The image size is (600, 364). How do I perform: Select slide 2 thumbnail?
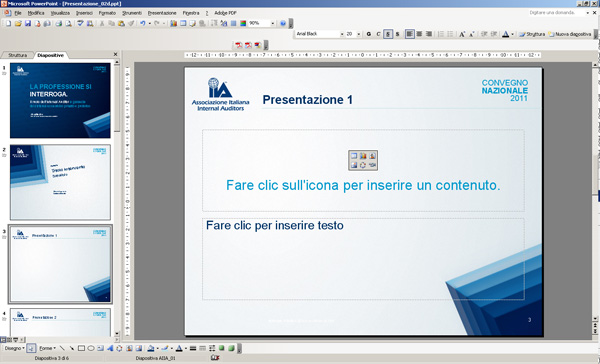[x=60, y=182]
